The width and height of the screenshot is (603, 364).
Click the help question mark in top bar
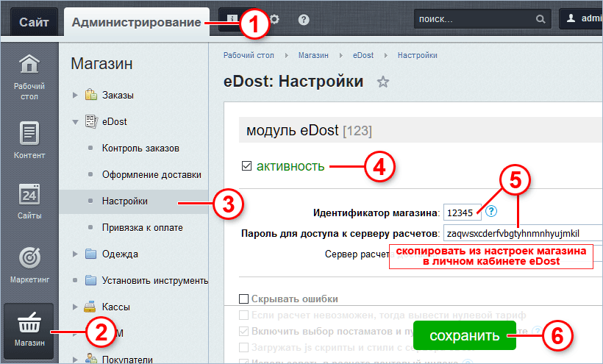point(304,20)
